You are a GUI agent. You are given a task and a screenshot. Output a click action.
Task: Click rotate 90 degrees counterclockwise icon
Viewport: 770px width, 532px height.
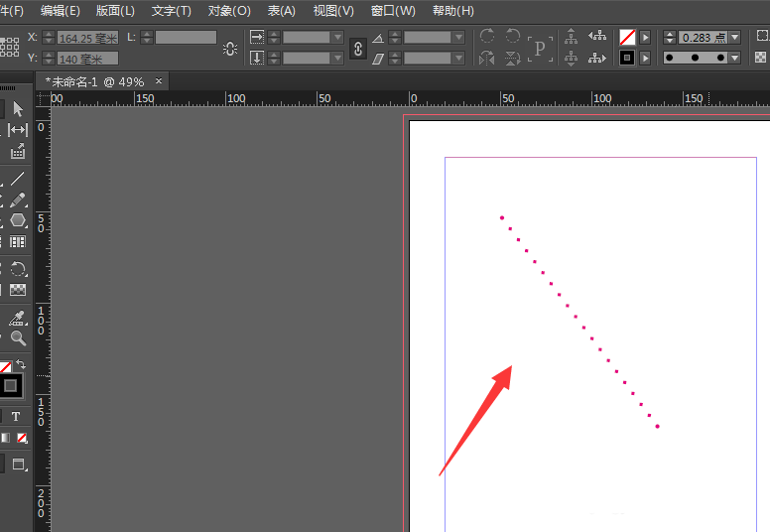coord(512,36)
